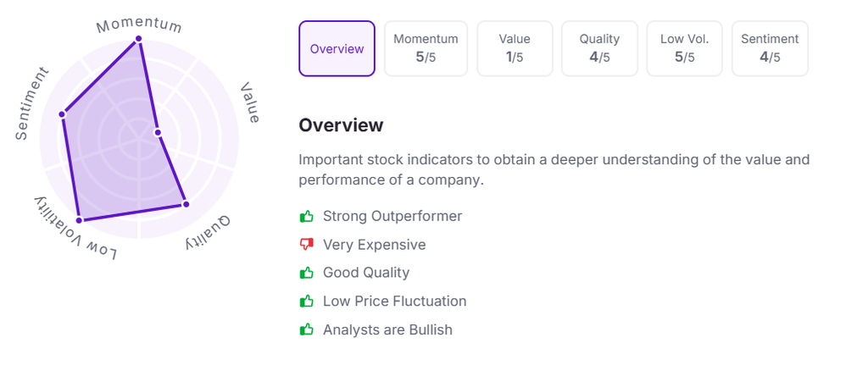Click thumbs-up icon beside Good Quality
This screenshot has height=365, width=868.
click(x=307, y=273)
